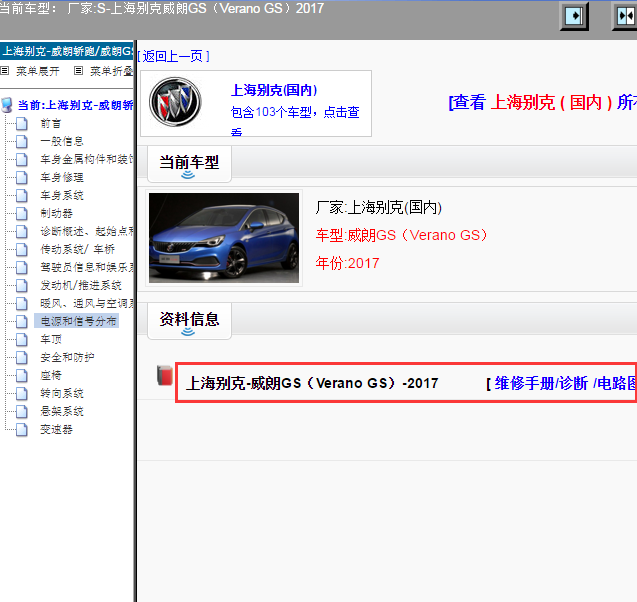Image resolution: width=637 pixels, height=602 pixels.
Task: Click 包含103个车型，点击查看 link
Action: pos(295,121)
